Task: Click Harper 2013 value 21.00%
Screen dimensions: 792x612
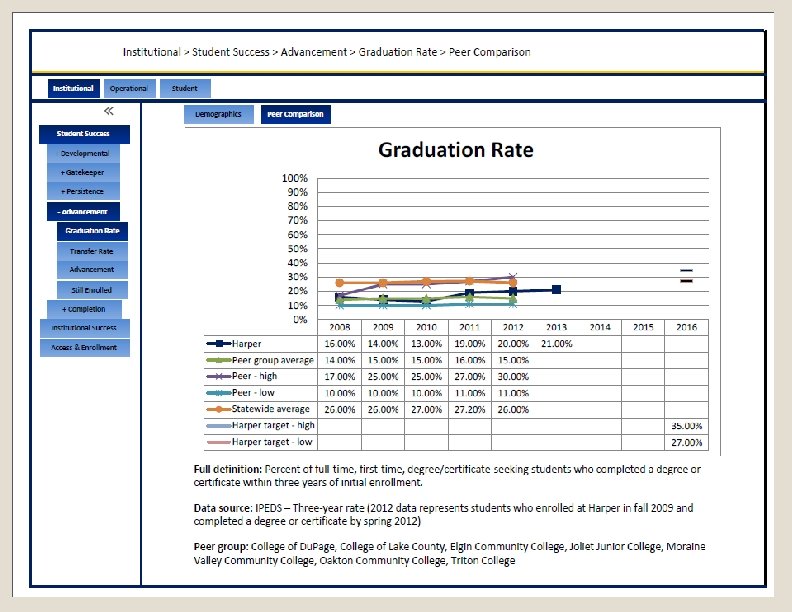Action: [x=556, y=344]
